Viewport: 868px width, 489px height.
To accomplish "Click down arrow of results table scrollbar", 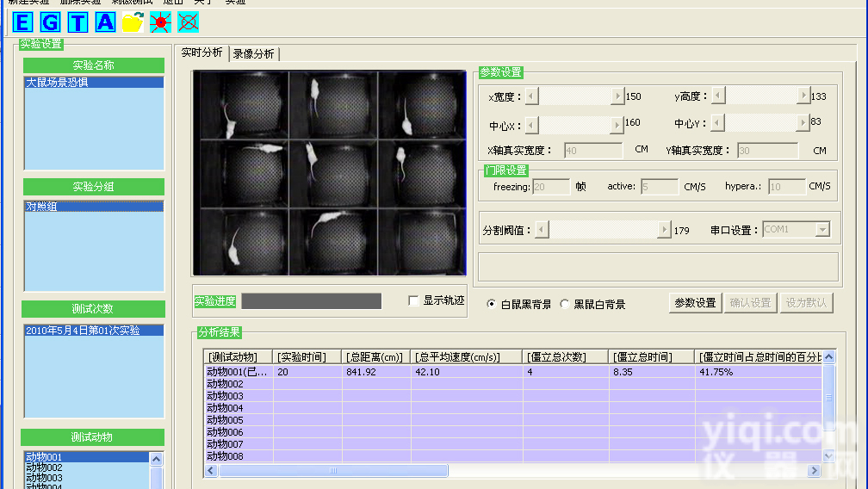I will click(x=828, y=455).
